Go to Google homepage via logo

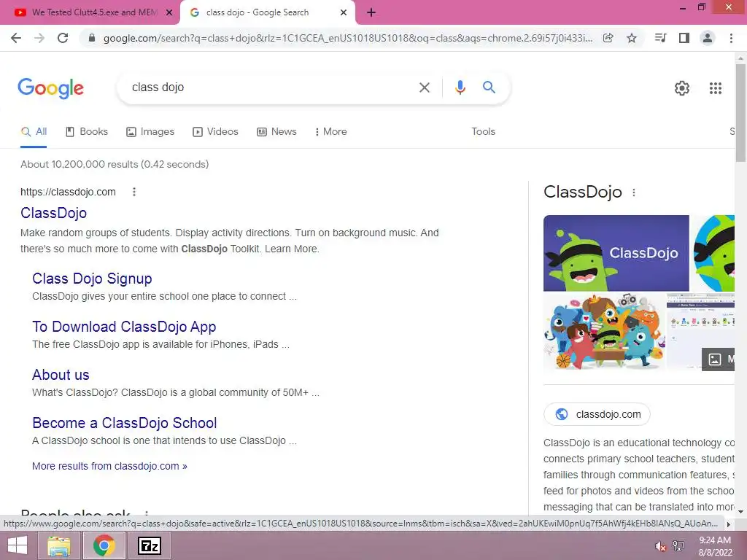pos(51,88)
